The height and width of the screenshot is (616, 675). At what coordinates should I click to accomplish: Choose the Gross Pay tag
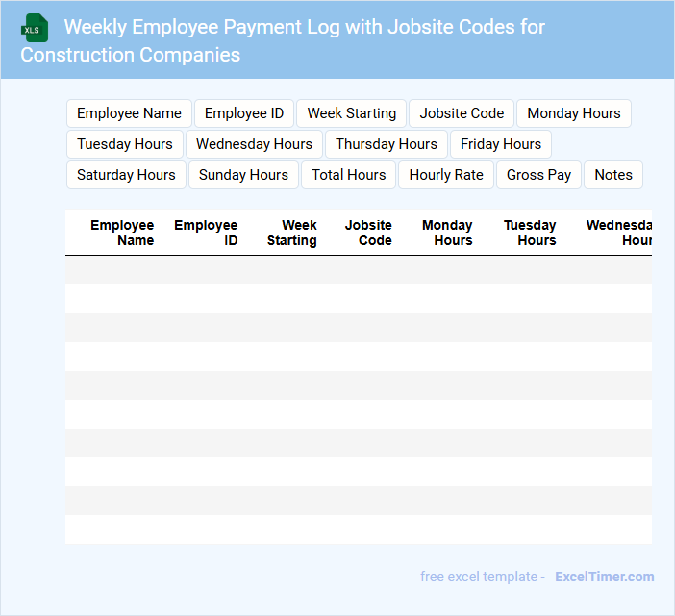pos(538,175)
